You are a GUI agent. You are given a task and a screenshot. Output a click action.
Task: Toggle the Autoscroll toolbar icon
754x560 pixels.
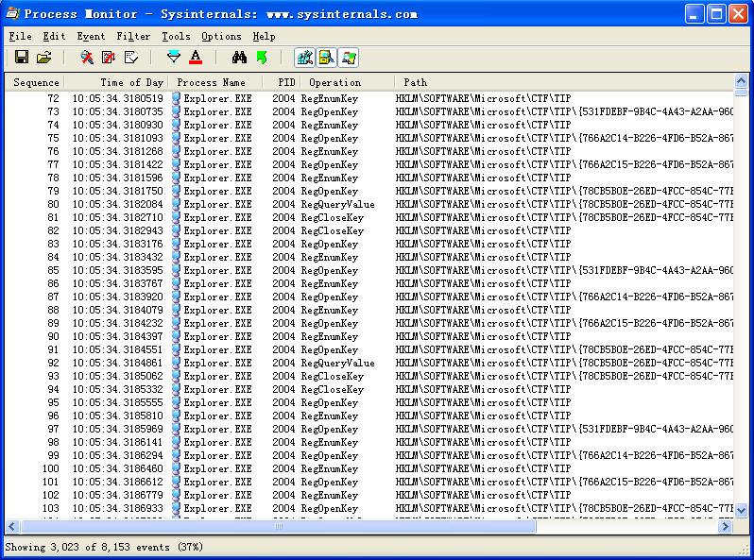tap(109, 58)
